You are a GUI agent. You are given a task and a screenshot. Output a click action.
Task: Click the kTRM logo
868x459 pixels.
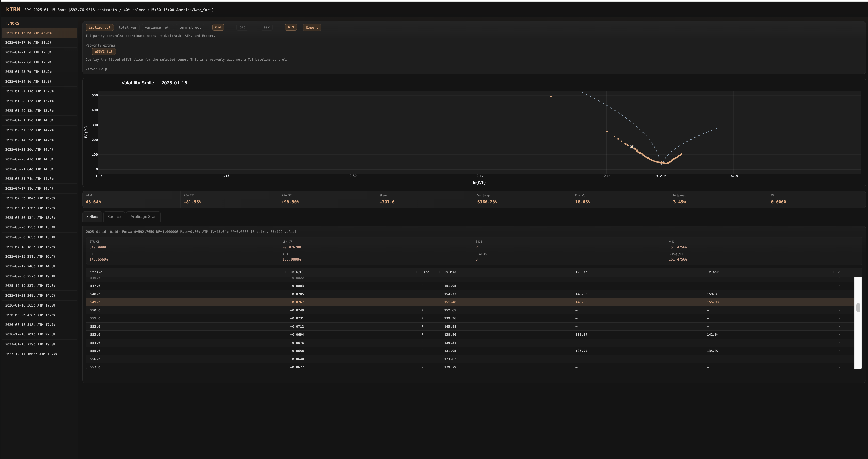tap(13, 9)
